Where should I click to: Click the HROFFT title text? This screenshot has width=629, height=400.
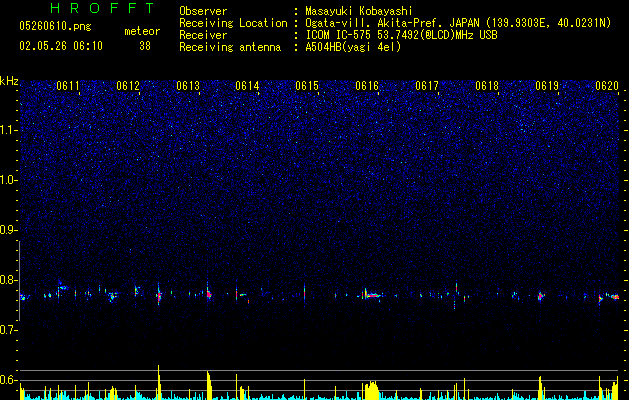[x=103, y=8]
